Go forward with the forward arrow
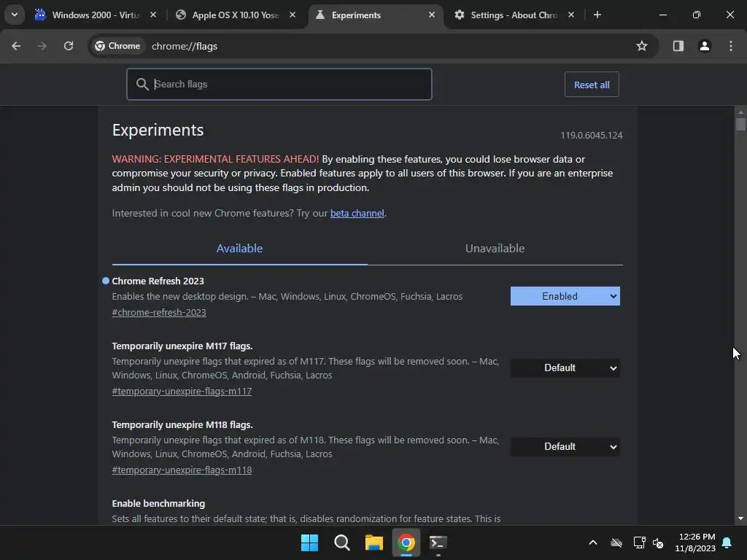747x560 pixels. (x=42, y=46)
